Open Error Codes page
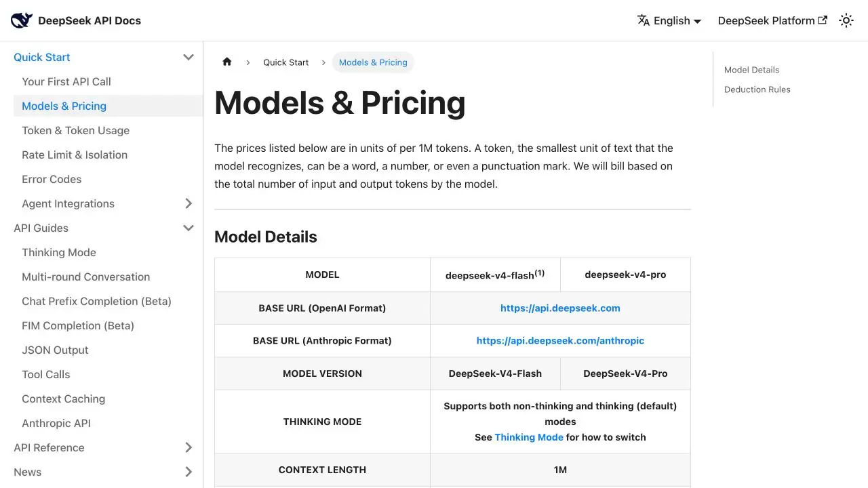The width and height of the screenshot is (868, 488). [52, 179]
